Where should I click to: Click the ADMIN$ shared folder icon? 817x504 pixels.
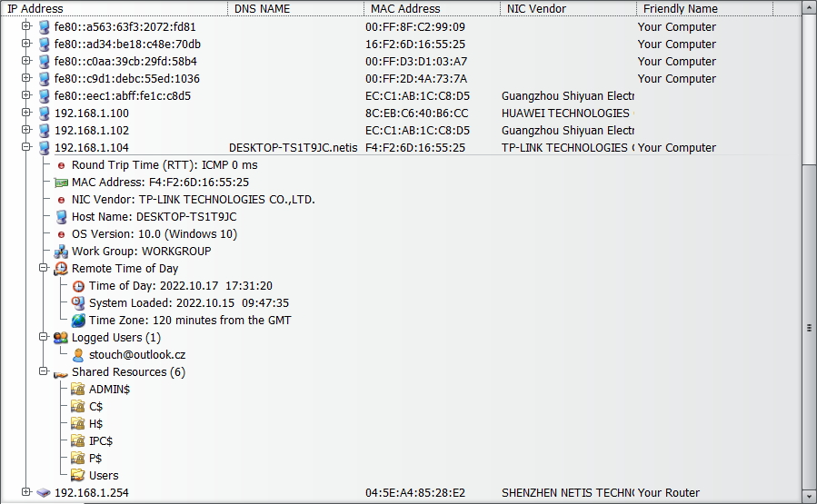tap(78, 390)
